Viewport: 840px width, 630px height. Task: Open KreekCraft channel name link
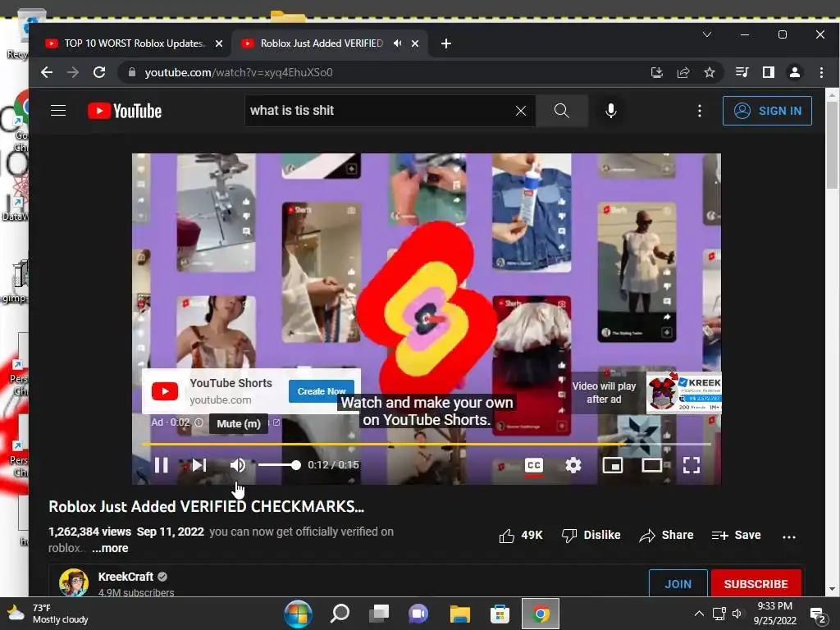[x=126, y=577]
